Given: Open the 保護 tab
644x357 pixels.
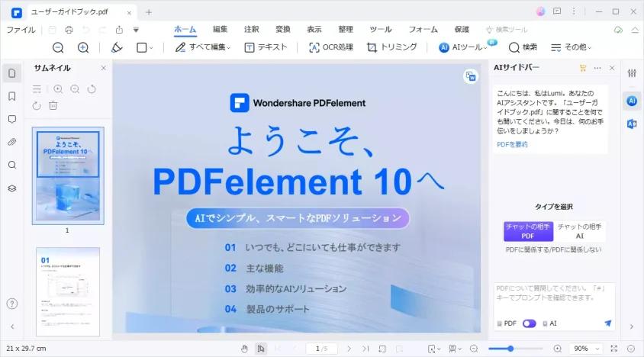Looking at the screenshot, I should point(462,29).
